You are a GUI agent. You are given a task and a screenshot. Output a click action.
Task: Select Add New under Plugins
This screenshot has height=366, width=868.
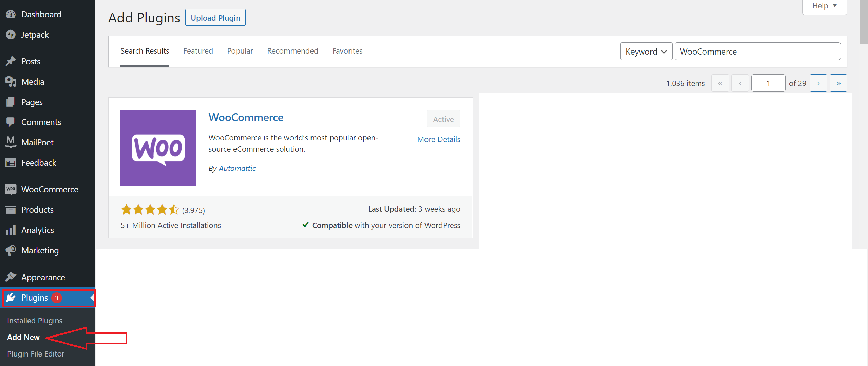point(23,337)
